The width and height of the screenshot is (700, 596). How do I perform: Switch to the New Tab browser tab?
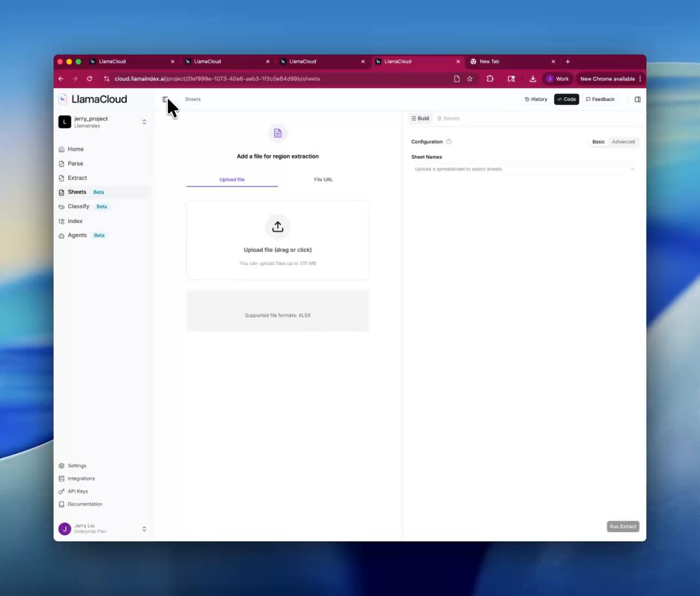point(513,61)
